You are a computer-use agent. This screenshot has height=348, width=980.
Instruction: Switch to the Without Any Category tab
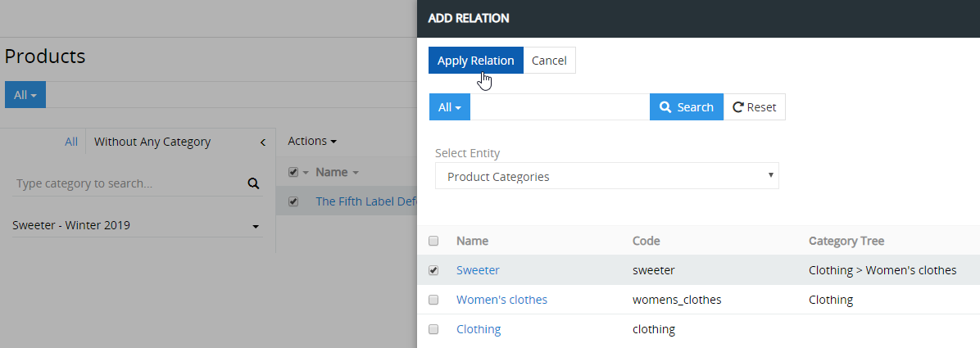coord(152,142)
